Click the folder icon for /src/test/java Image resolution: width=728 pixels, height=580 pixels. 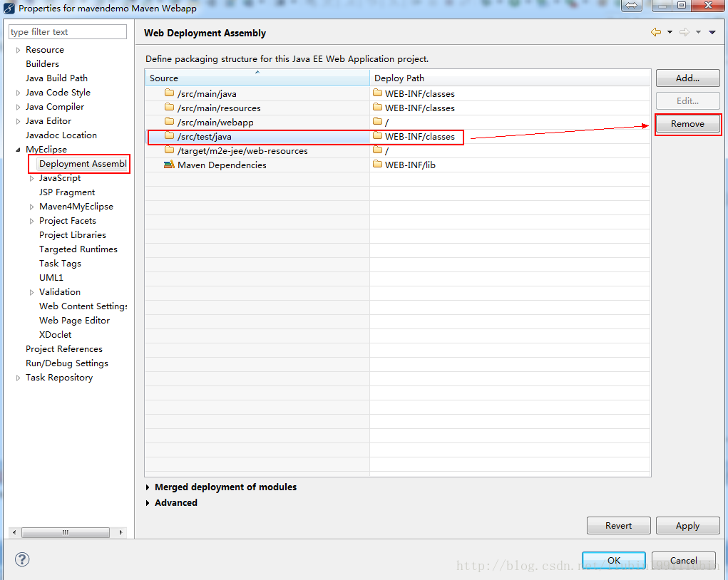169,136
